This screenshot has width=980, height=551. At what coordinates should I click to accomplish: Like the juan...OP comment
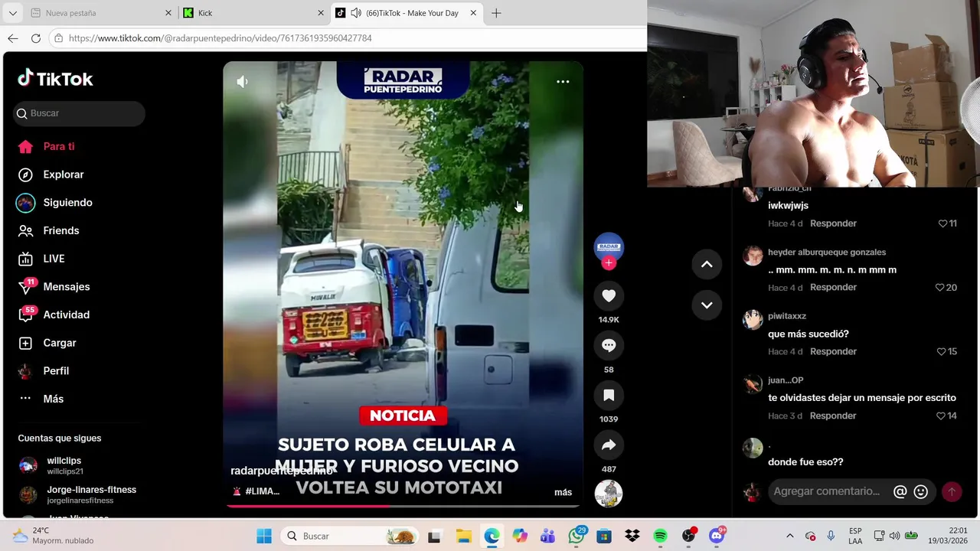(940, 416)
